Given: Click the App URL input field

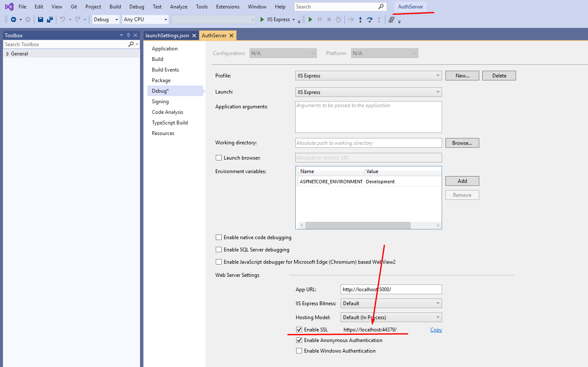Looking at the screenshot, I should tap(391, 290).
